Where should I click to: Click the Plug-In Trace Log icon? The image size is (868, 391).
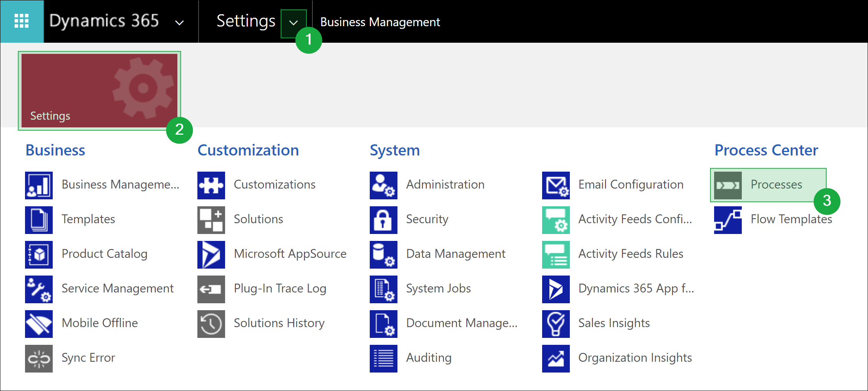click(211, 289)
